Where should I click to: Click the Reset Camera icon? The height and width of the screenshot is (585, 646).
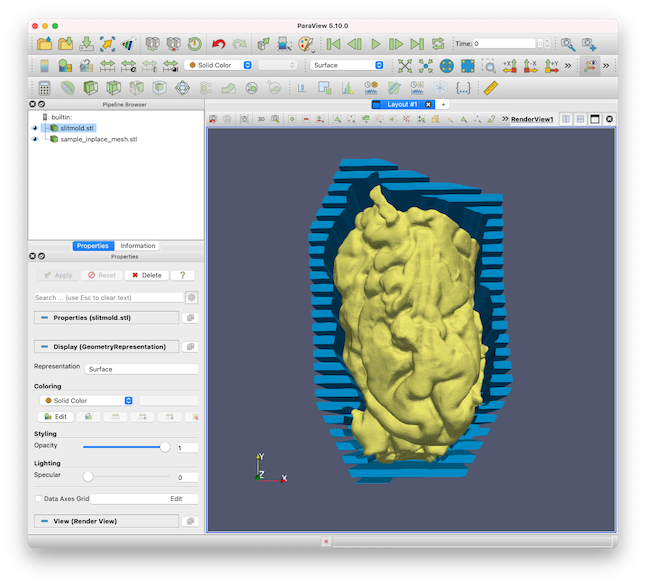[x=405, y=66]
